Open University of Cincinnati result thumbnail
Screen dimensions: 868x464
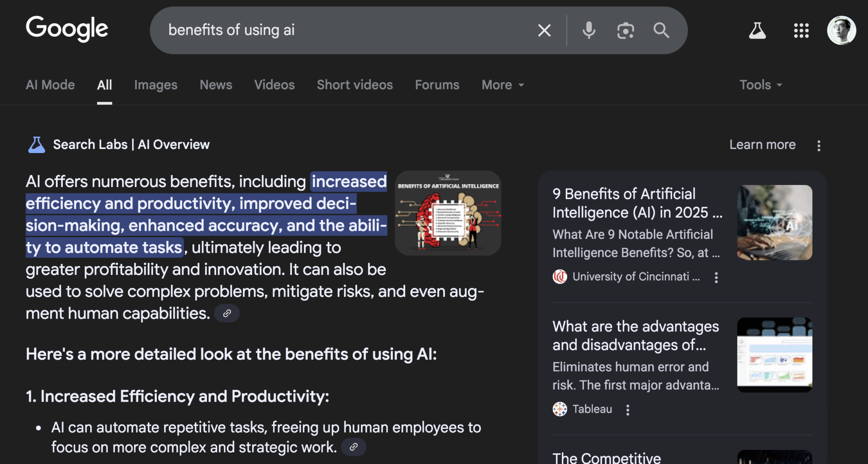tap(774, 222)
